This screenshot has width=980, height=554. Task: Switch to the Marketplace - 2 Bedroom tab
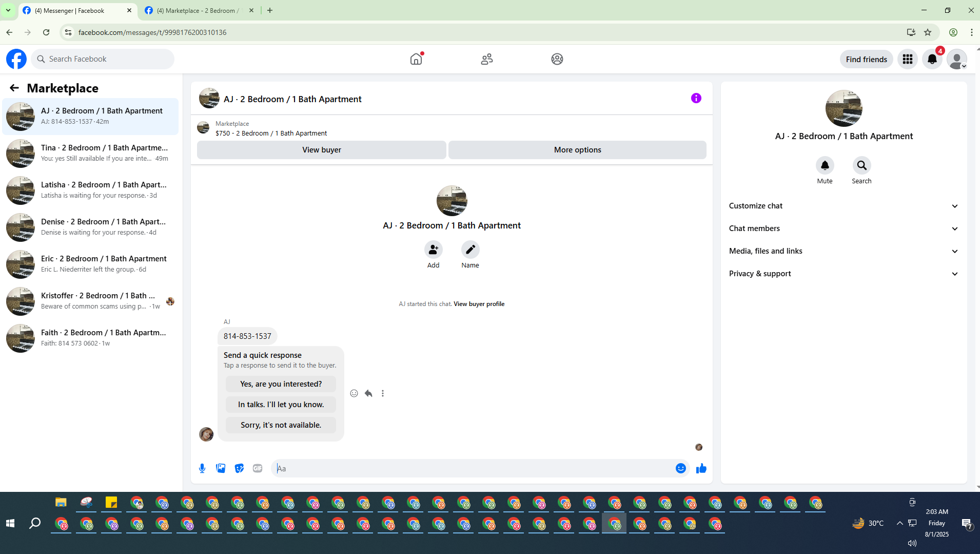click(199, 10)
